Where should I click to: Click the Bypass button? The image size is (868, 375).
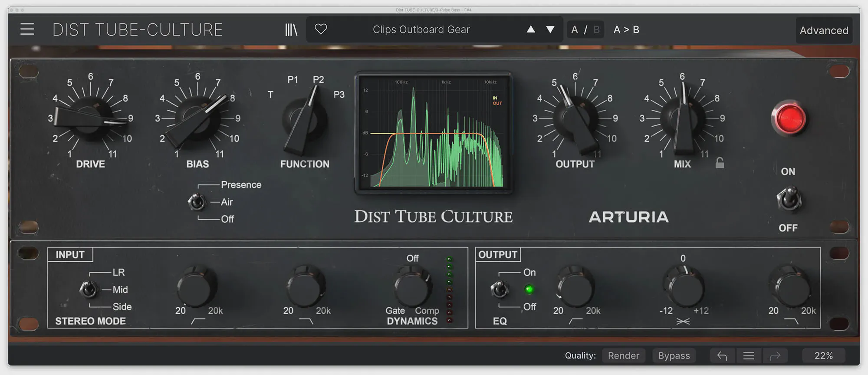[x=674, y=356]
